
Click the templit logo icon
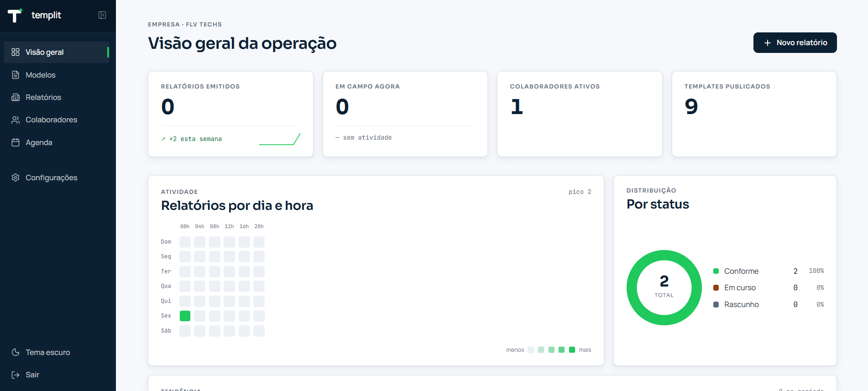tap(15, 15)
